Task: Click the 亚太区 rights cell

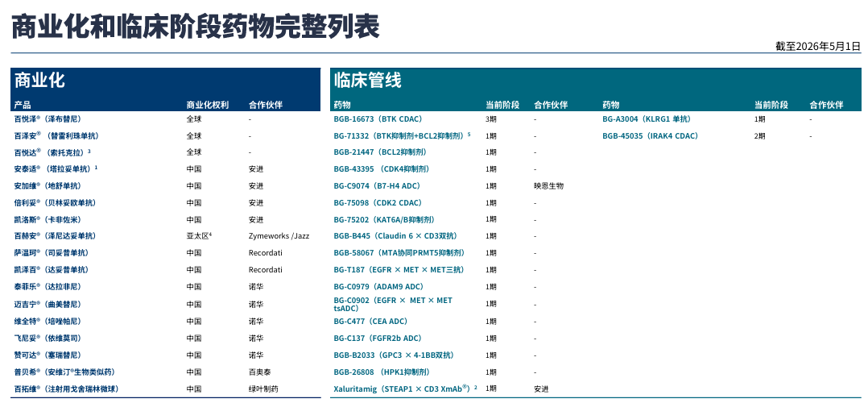Action: (x=200, y=235)
